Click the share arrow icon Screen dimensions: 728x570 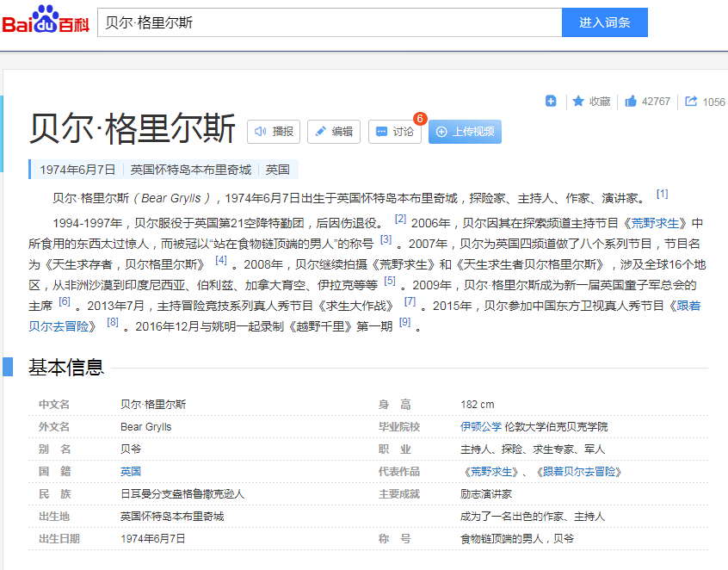691,101
